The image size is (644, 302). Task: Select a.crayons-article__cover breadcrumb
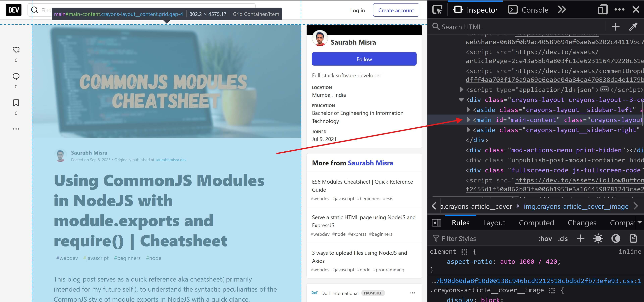tap(476, 206)
